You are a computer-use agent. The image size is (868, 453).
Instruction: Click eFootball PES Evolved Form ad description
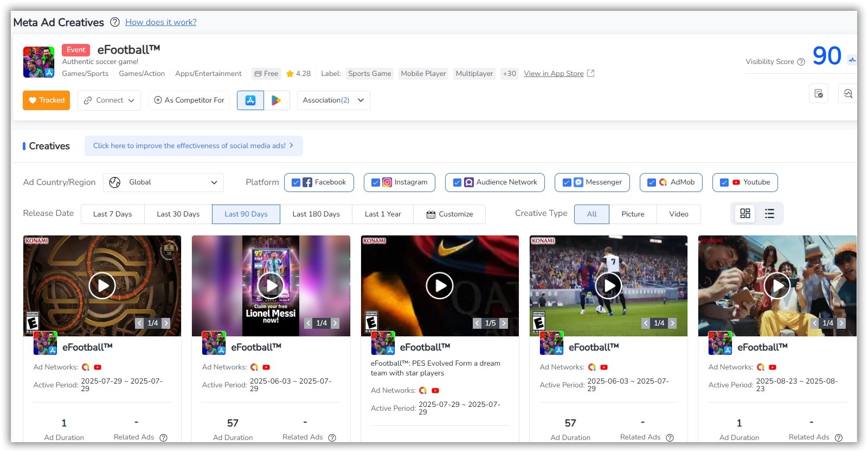tap(435, 368)
